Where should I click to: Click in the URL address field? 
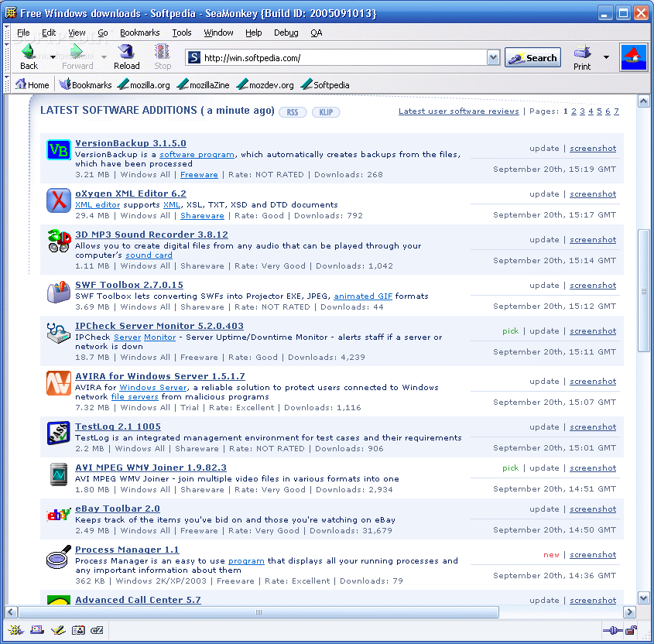coord(344,57)
